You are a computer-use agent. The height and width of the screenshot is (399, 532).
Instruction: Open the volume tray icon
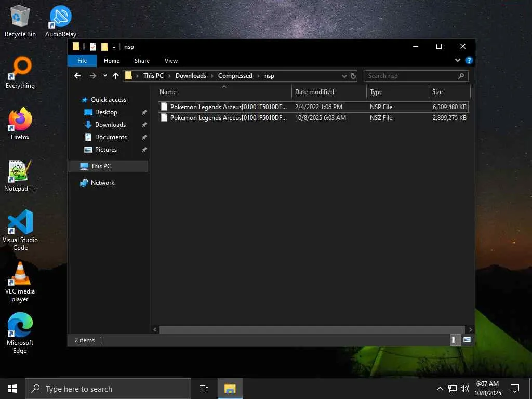click(x=465, y=389)
